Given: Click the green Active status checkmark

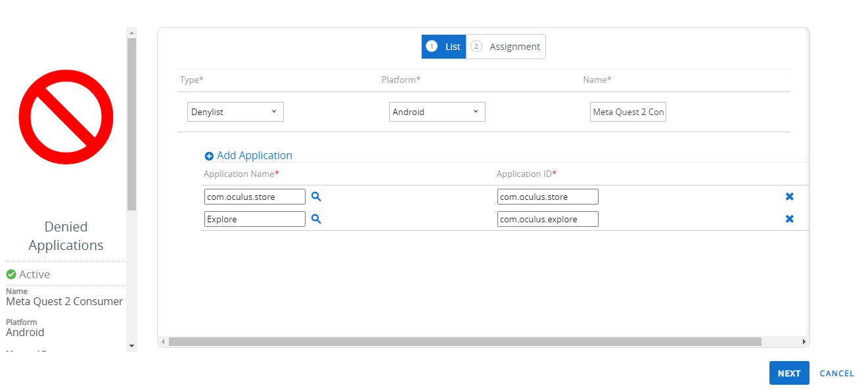Looking at the screenshot, I should coord(11,274).
